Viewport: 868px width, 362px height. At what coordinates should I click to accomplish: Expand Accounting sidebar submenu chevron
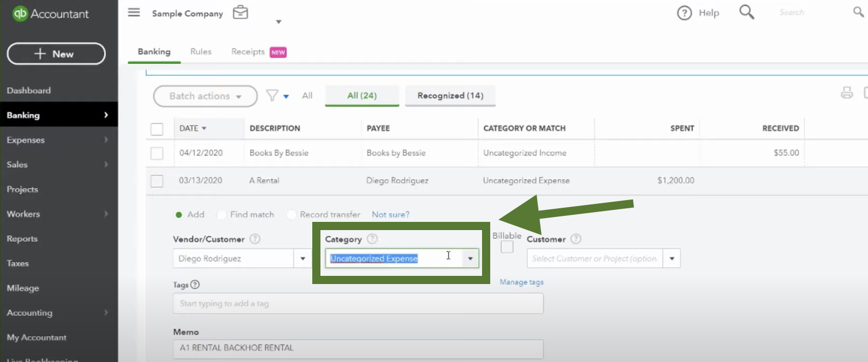(x=106, y=312)
